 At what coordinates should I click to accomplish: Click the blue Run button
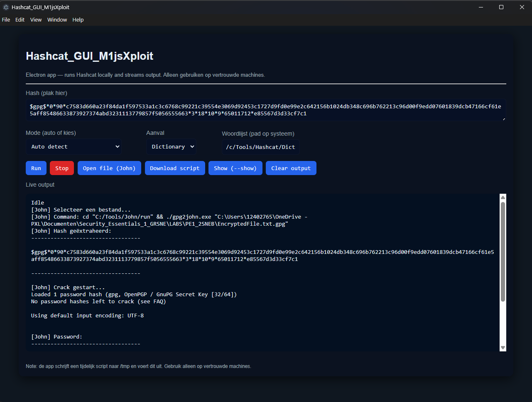tap(36, 168)
